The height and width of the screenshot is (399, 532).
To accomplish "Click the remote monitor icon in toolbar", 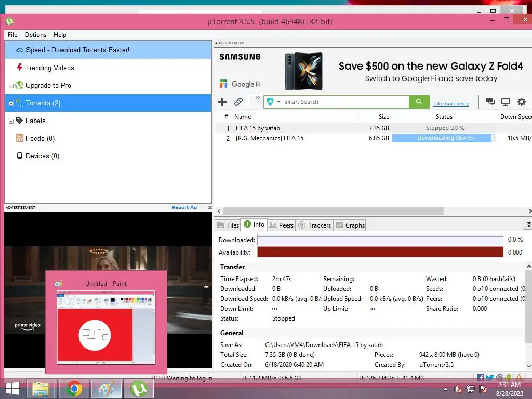I will pos(506,102).
